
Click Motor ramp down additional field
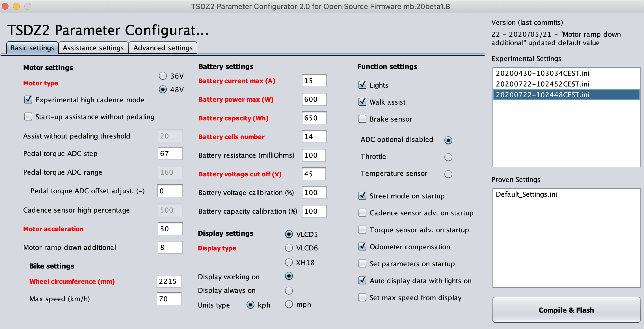[170, 247]
